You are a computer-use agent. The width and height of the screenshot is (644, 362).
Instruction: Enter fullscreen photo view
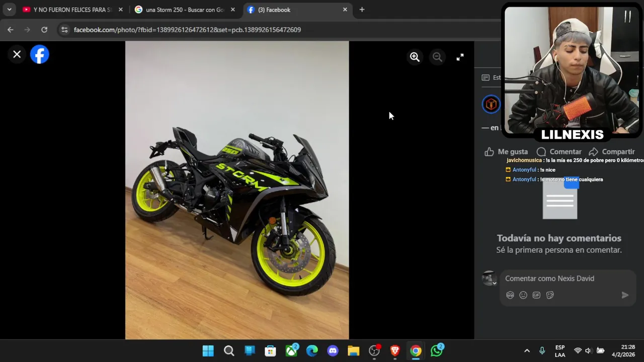click(x=460, y=57)
